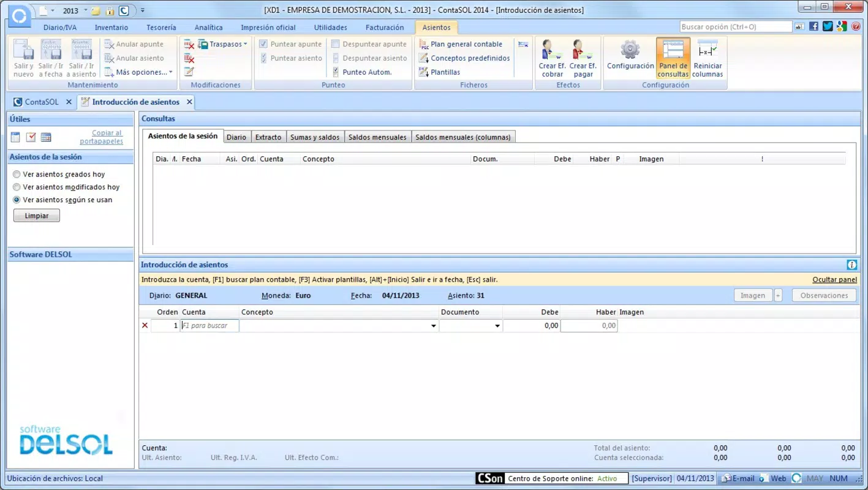The height and width of the screenshot is (490, 868).
Task: Select Ver asientos según se usan
Action: 17,200
